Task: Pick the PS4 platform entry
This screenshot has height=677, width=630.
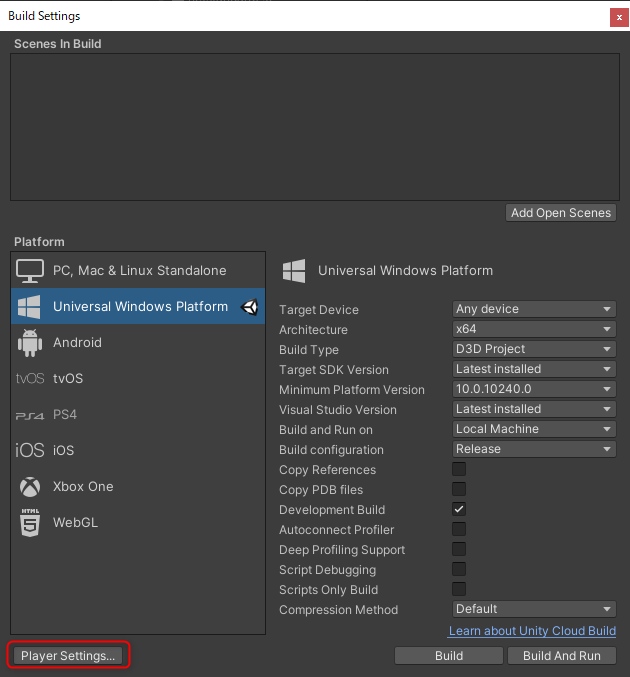Action: (x=138, y=414)
